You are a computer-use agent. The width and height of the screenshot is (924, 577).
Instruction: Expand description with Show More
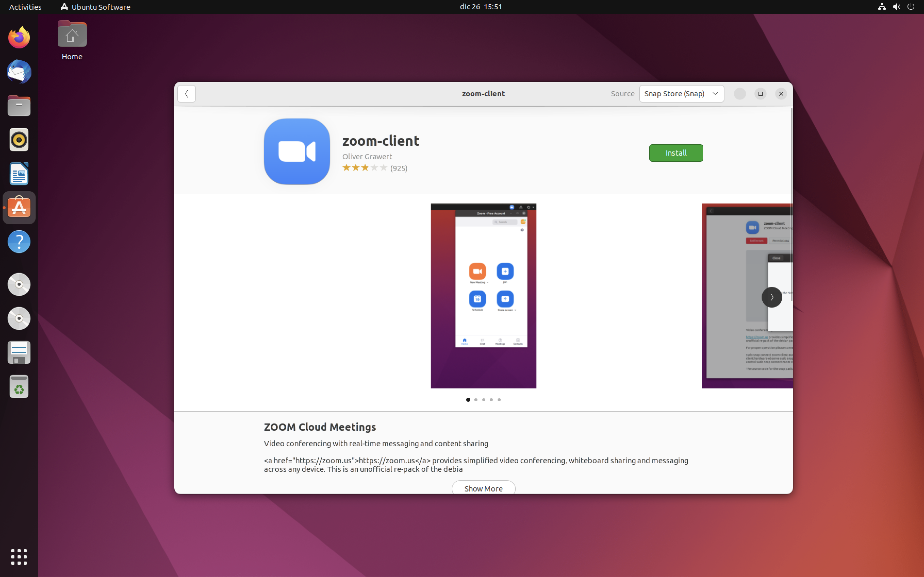tap(483, 488)
